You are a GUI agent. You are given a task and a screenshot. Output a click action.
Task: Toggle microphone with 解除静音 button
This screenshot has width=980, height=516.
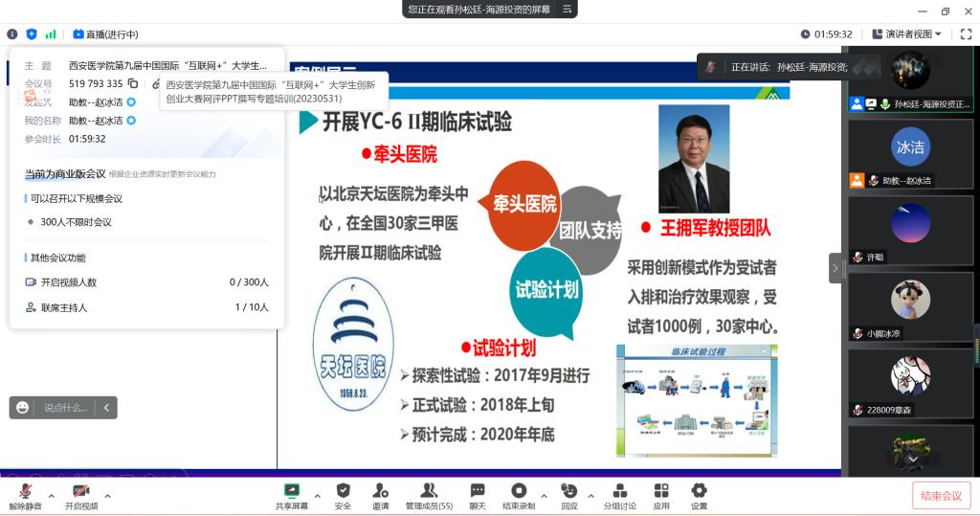(x=25, y=492)
